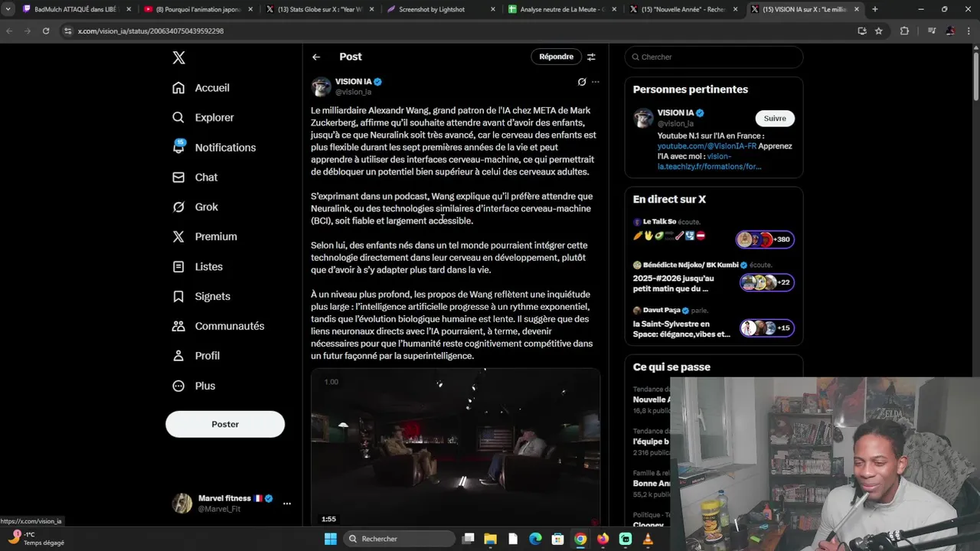
Task: Launch Microsoft Edge from the taskbar
Action: 535,539
